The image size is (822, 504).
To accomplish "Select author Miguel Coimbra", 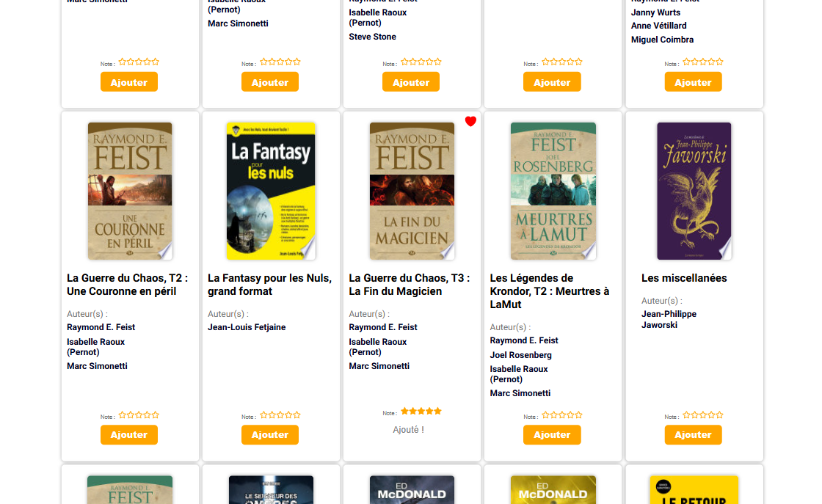I will (662, 40).
